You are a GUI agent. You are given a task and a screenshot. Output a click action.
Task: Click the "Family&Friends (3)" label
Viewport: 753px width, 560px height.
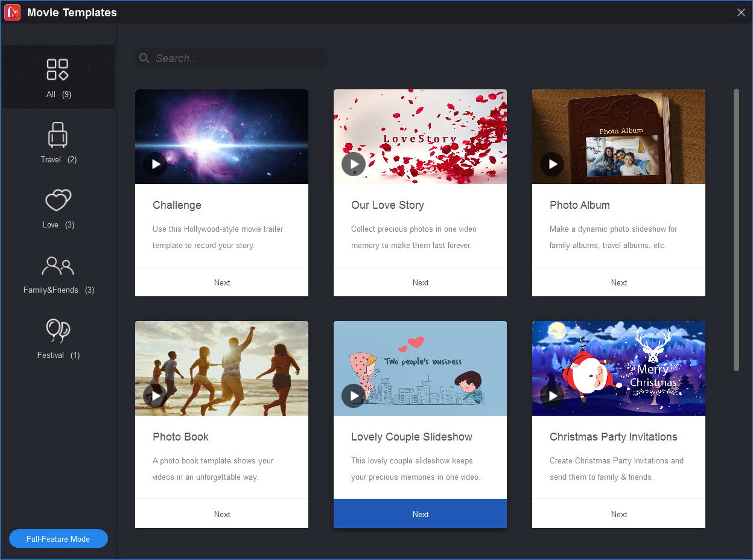click(x=59, y=290)
